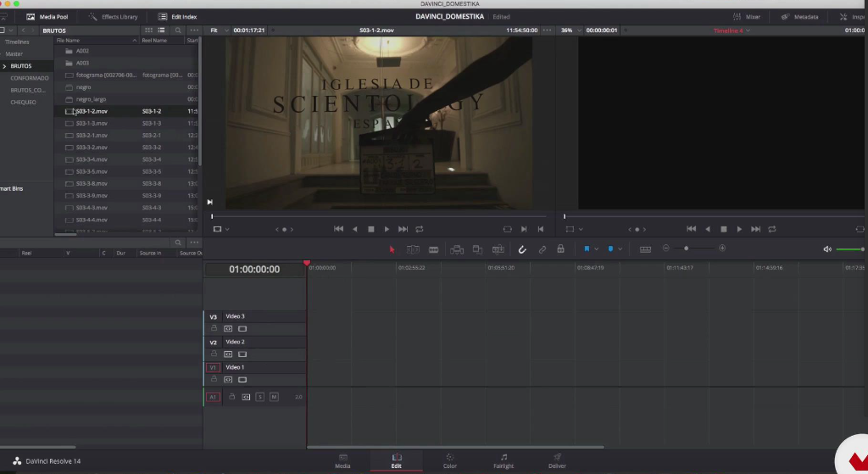
Task: Switch media pool to list view
Action: click(162, 30)
